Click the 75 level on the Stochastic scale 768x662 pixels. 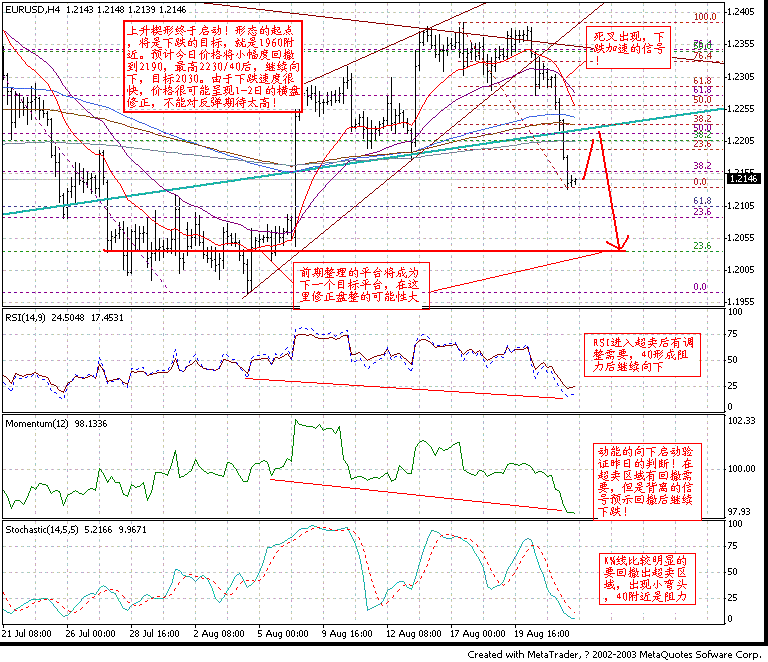pos(732,546)
